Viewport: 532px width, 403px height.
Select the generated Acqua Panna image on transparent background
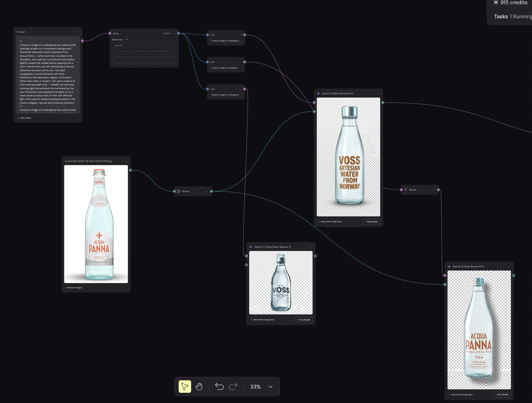click(x=479, y=330)
